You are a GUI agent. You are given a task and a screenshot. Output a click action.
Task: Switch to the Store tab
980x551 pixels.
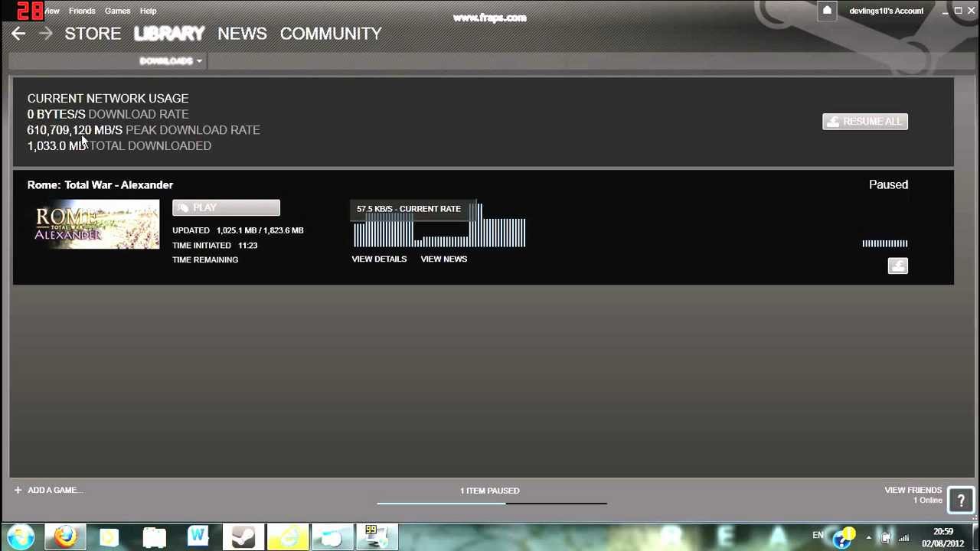(93, 34)
